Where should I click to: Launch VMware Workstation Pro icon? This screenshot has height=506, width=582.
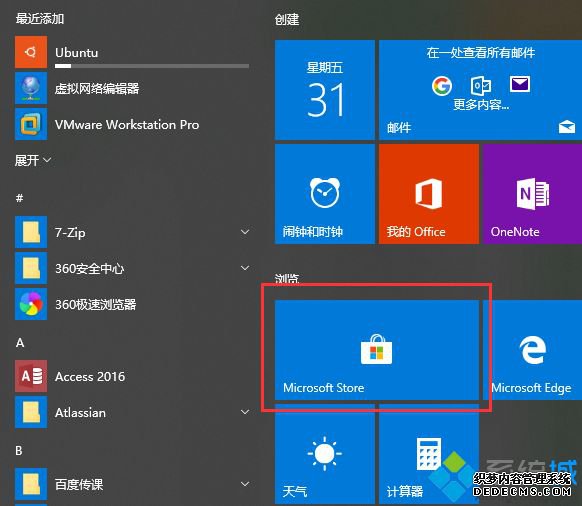pyautogui.click(x=31, y=124)
